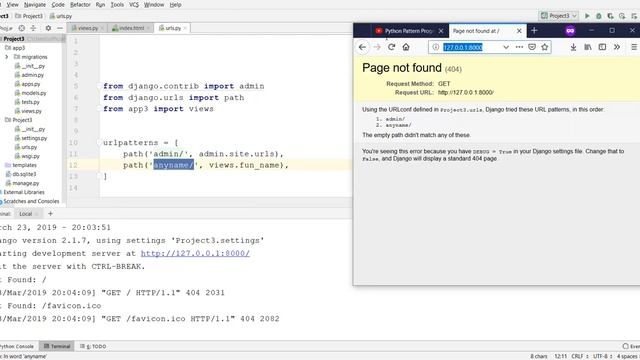
Task: Open the TODO tool window
Action: (93, 346)
